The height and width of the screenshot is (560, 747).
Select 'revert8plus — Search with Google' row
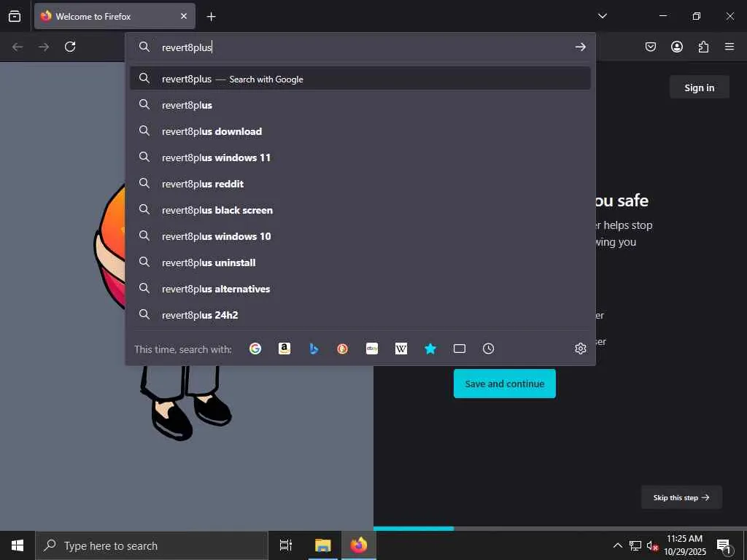[360, 79]
